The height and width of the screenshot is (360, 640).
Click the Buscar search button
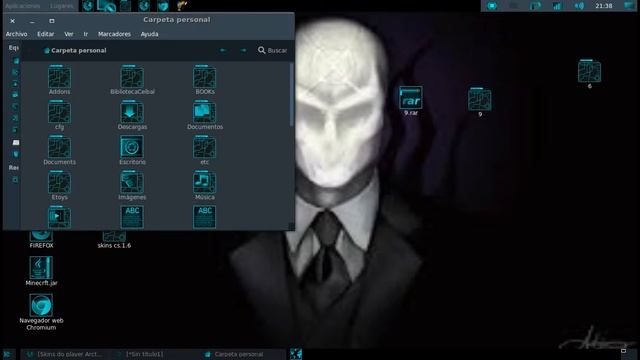pyautogui.click(x=272, y=50)
